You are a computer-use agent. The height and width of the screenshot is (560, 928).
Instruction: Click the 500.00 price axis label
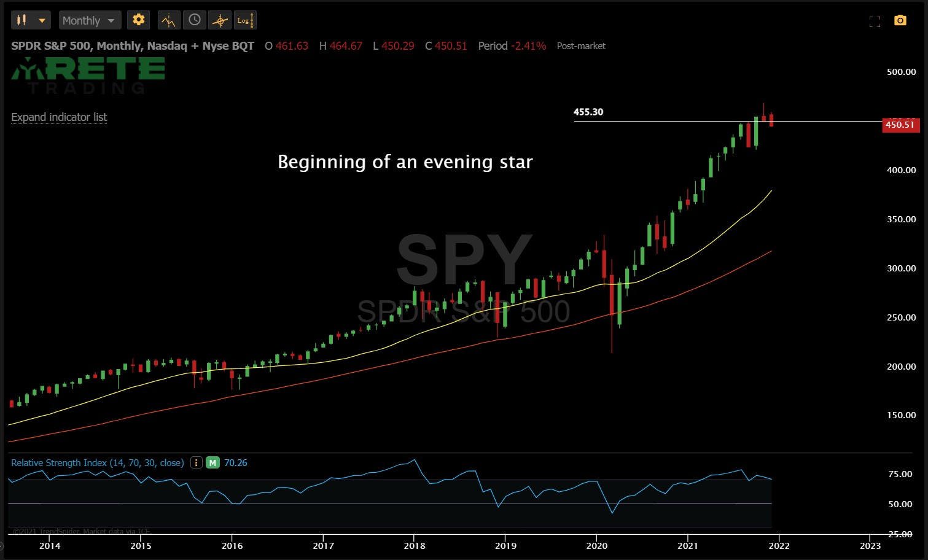click(901, 72)
